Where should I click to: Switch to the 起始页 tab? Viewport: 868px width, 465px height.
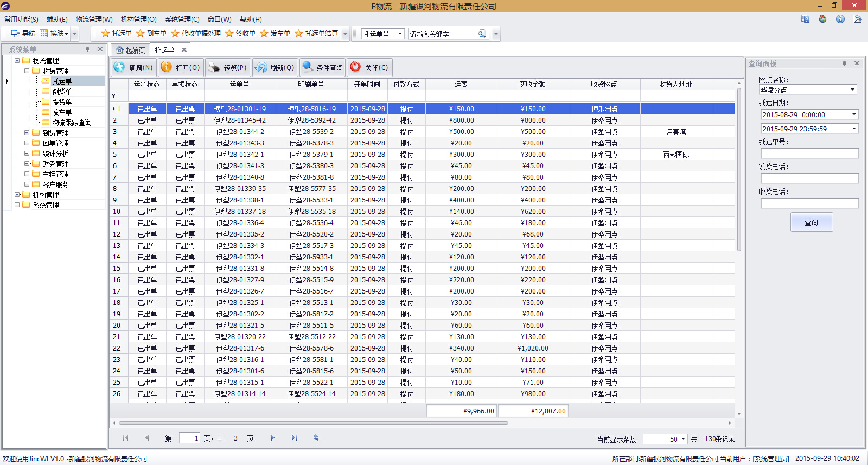(x=130, y=50)
